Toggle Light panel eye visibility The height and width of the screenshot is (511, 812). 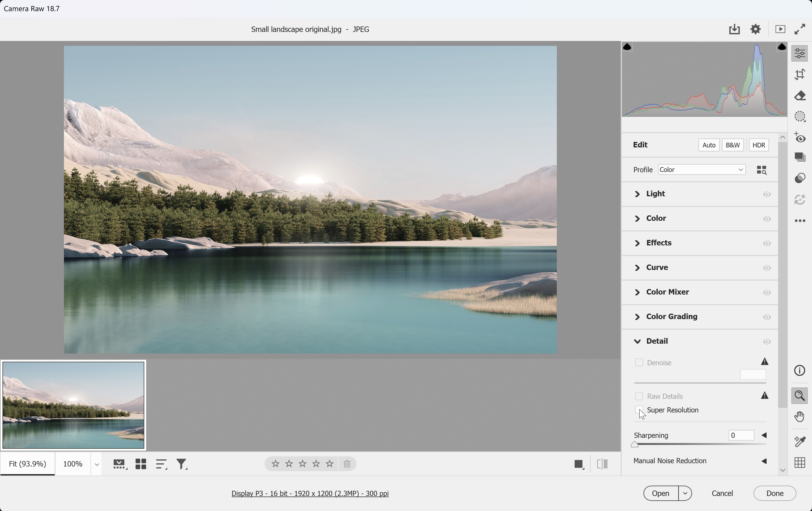(x=767, y=194)
